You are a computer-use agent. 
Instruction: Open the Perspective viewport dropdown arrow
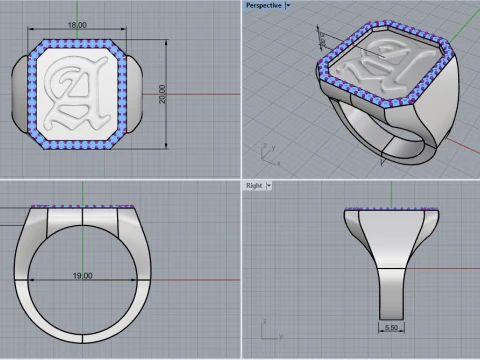289,5
